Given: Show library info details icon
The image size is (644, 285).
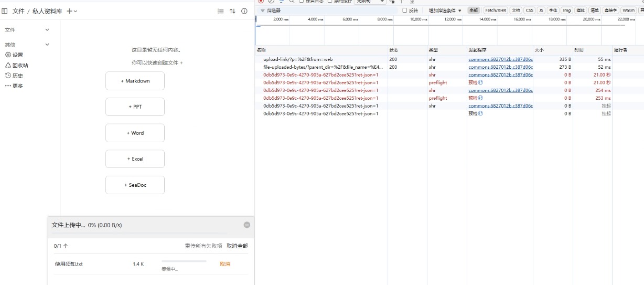Looking at the screenshot, I should coord(244,11).
